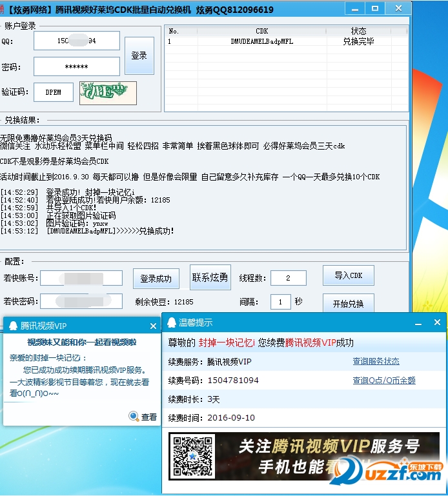This screenshot has width=448, height=496.
Task: Click the 续费时间 2016-09-10 value
Action: pos(231,418)
